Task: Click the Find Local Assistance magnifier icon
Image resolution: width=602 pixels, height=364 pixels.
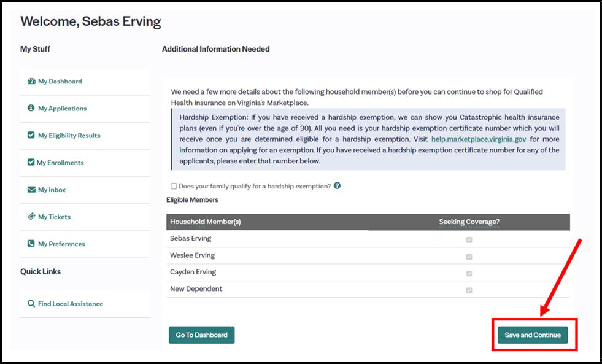Action: (x=31, y=304)
